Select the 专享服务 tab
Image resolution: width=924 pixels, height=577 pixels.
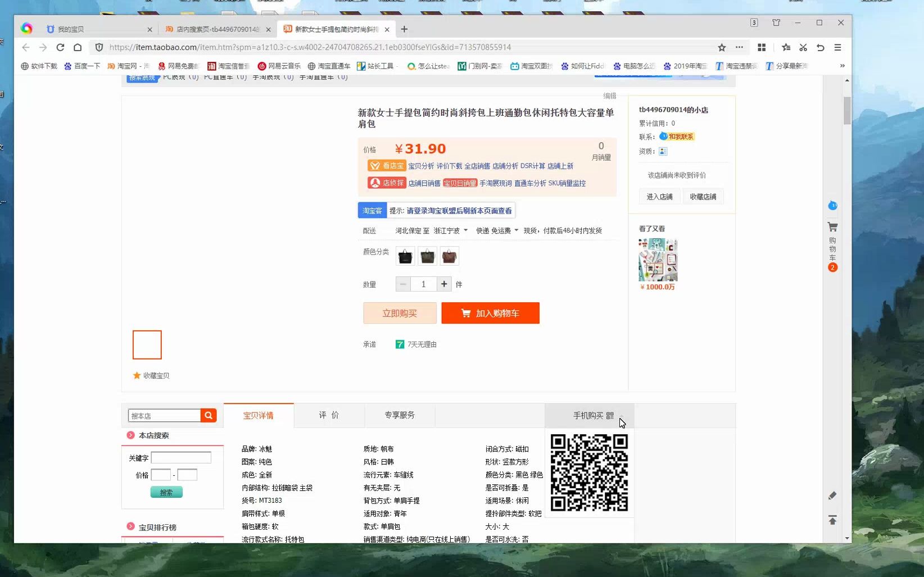click(399, 415)
